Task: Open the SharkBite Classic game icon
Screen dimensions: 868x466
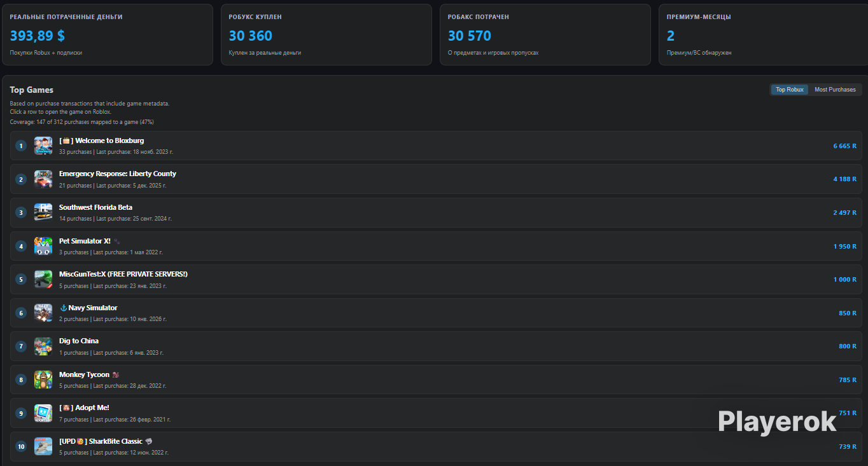Action: coord(43,446)
